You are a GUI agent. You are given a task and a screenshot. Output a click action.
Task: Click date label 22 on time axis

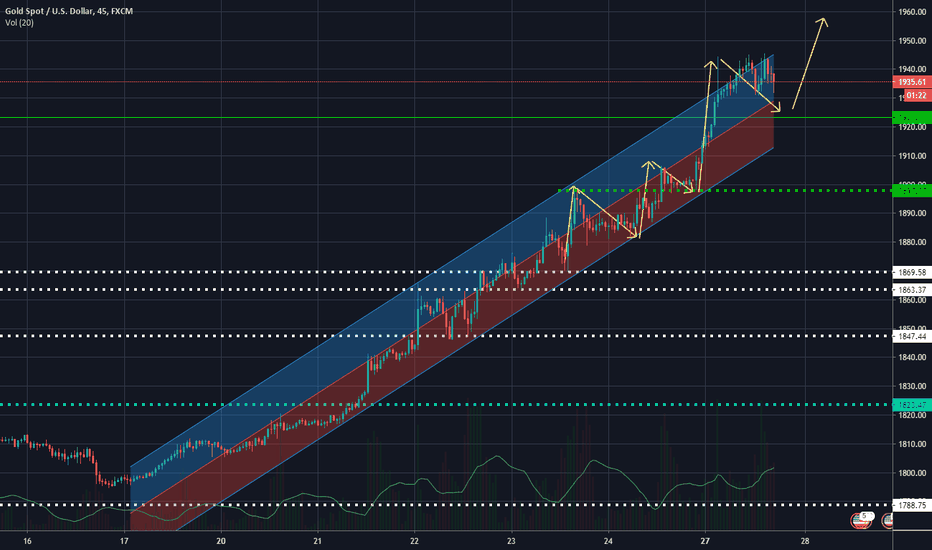414,541
